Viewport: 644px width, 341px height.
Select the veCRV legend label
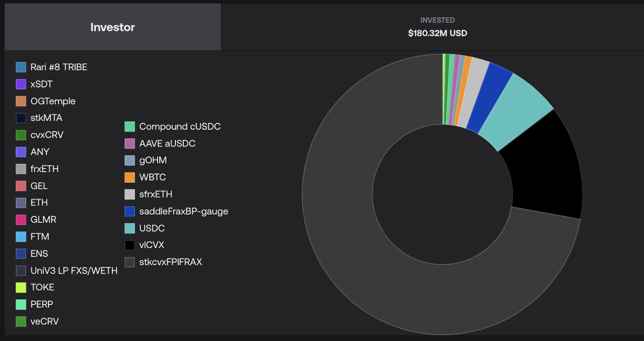pyautogui.click(x=45, y=321)
